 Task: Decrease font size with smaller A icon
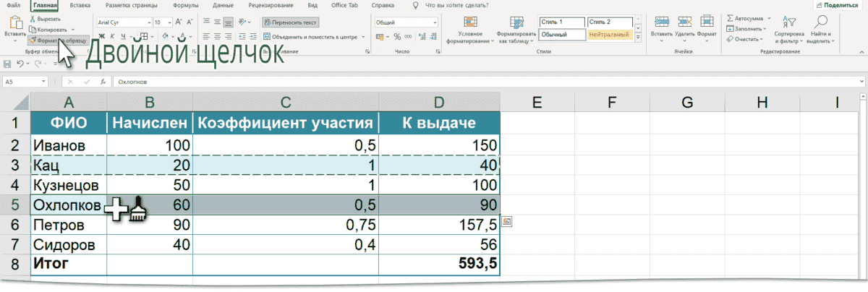coord(188,22)
